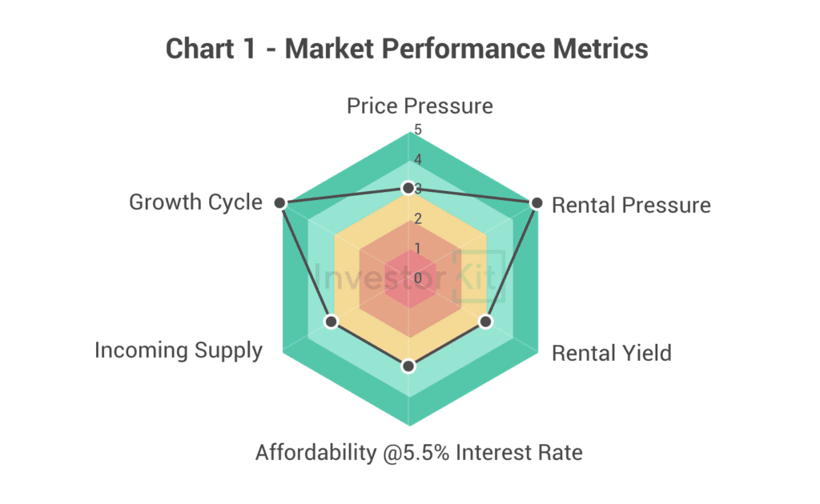Click the Rental Pressure data point marker

click(537, 203)
